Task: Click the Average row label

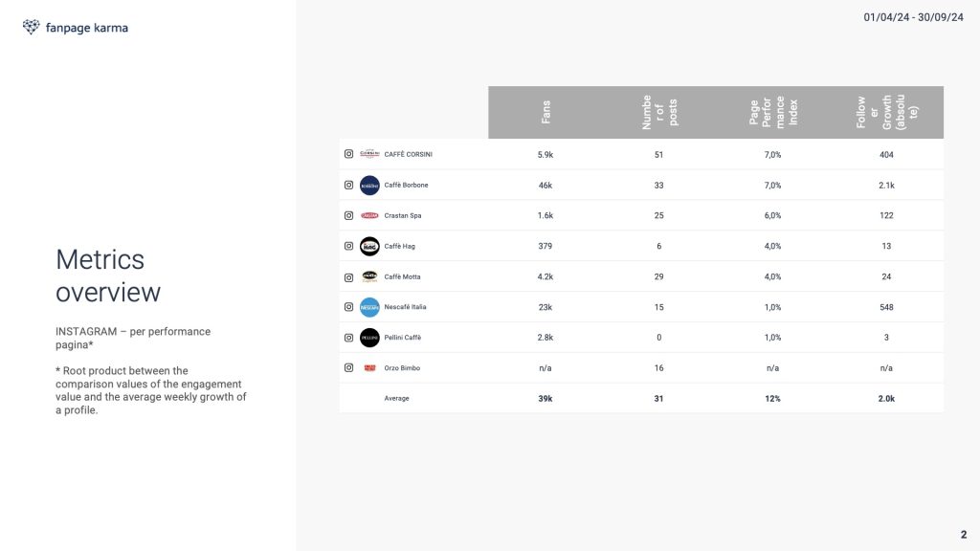Action: click(396, 398)
